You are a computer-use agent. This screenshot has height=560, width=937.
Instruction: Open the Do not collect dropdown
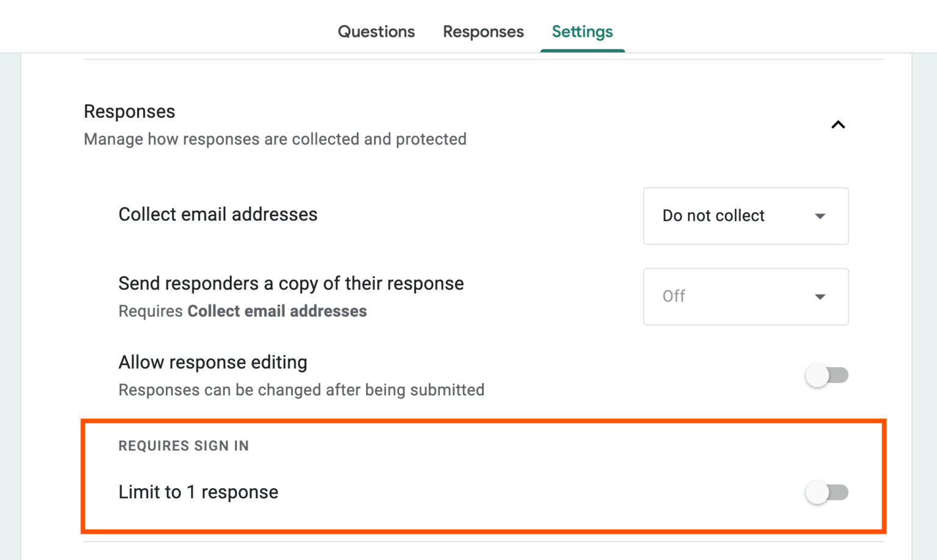click(x=745, y=216)
